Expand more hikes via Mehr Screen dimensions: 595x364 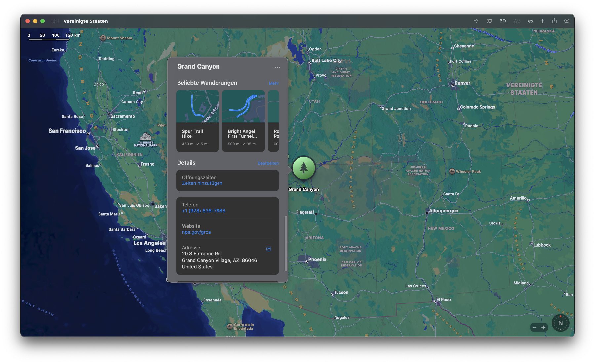tap(273, 83)
